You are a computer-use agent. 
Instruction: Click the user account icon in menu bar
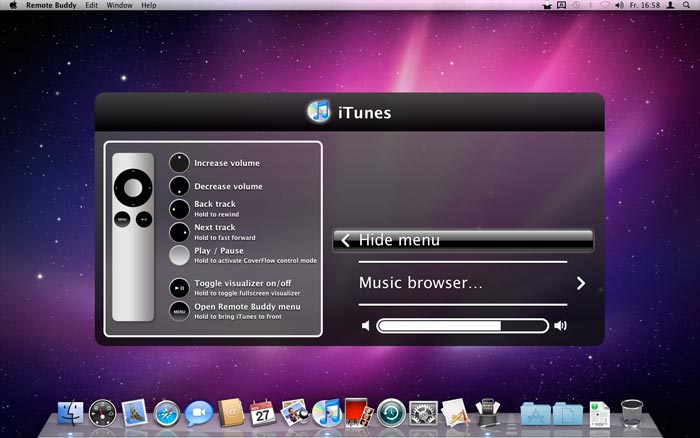(670, 5)
